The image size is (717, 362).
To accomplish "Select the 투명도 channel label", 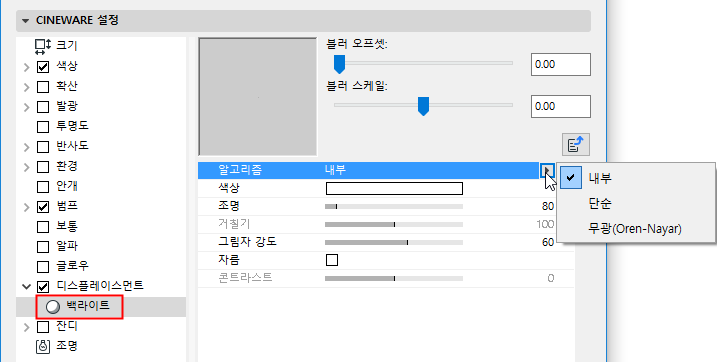I will click(x=73, y=126).
